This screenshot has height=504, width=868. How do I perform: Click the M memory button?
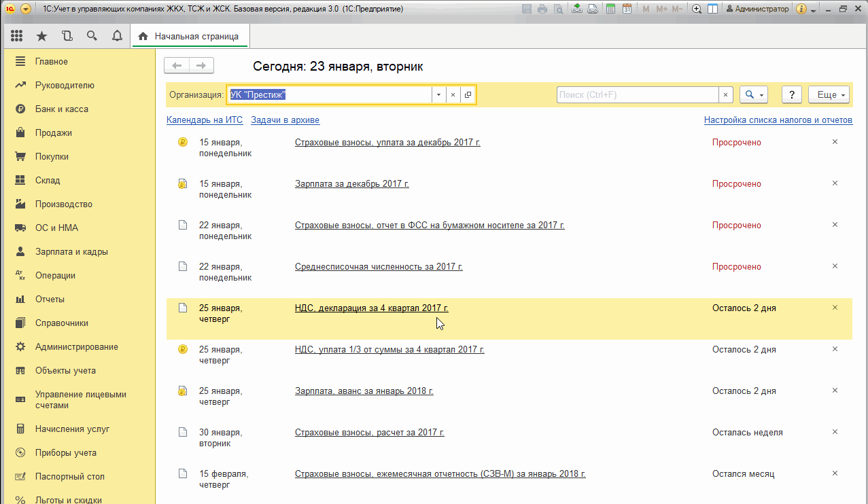(x=646, y=9)
